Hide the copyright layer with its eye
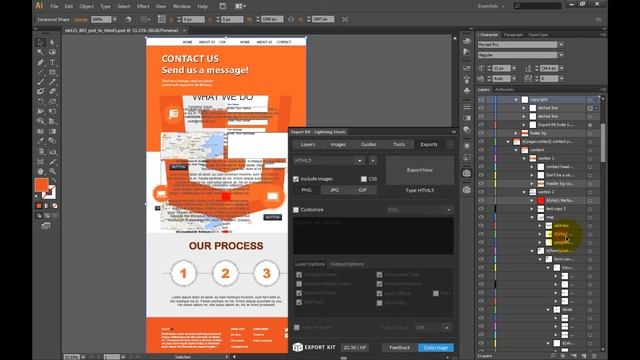640x360 pixels. 482,100
